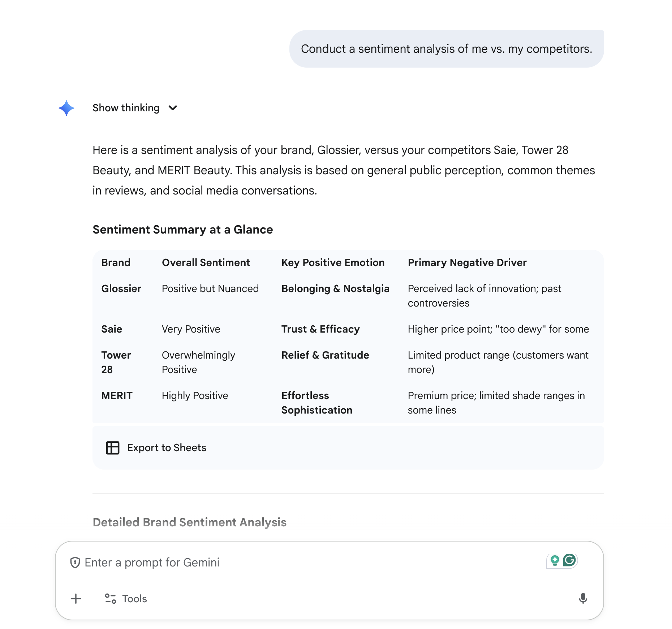This screenshot has width=672, height=629.
Task: Open the Tools sliders icon
Action: click(111, 599)
